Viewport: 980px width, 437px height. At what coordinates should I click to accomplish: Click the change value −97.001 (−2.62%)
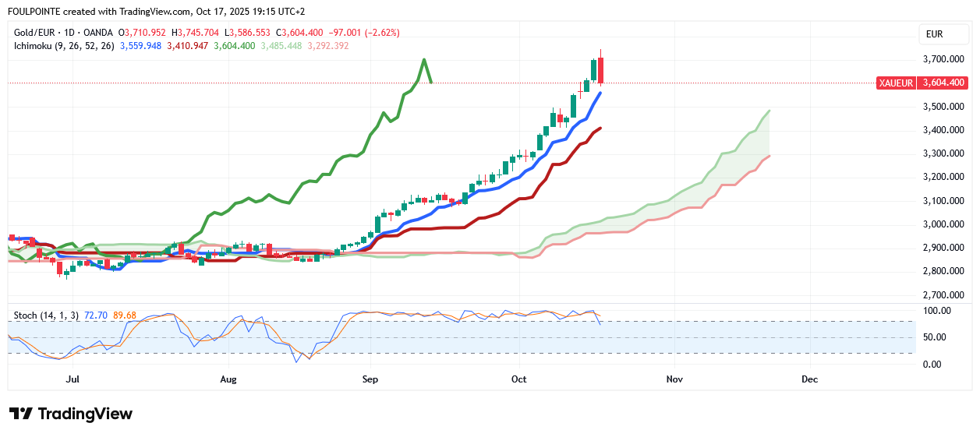pos(364,33)
